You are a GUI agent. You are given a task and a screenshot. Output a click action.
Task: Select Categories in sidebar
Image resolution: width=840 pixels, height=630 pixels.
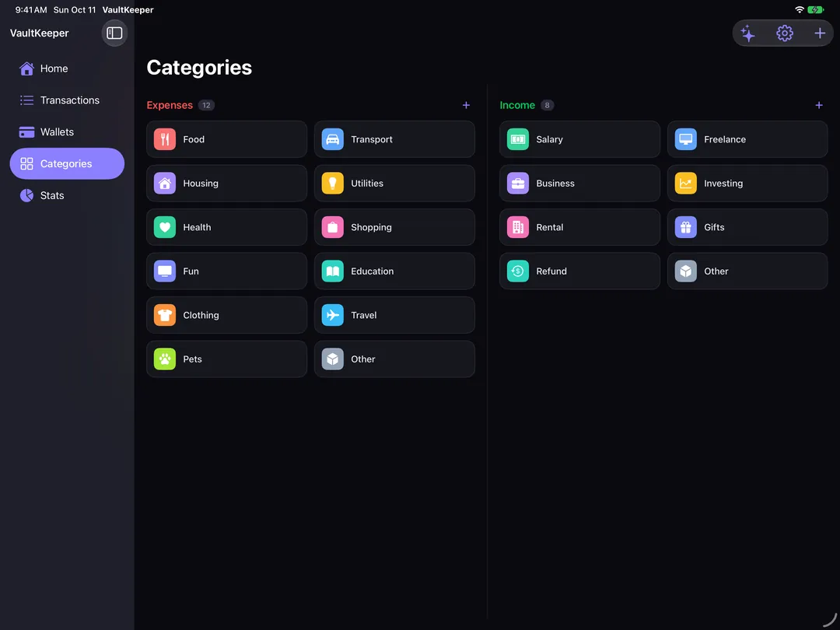coord(67,163)
